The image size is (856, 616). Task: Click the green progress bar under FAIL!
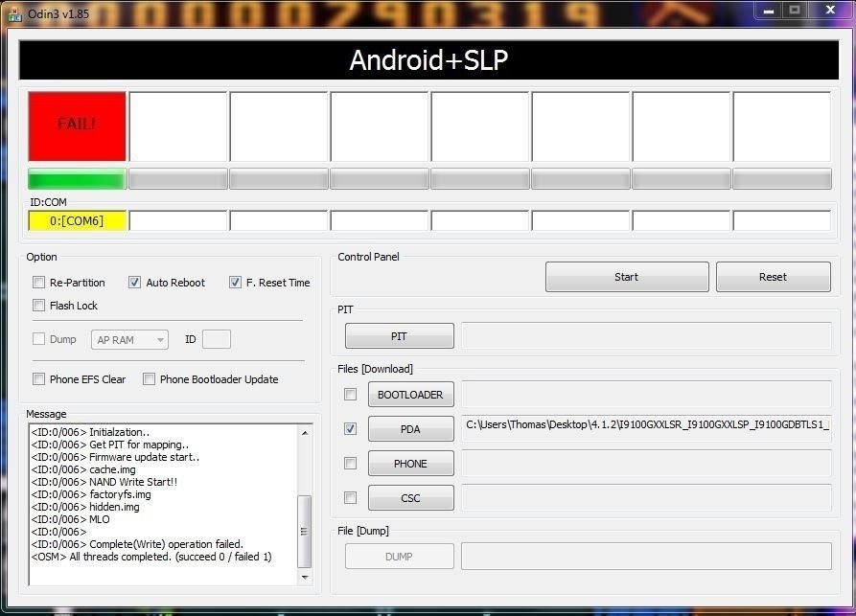[77, 179]
